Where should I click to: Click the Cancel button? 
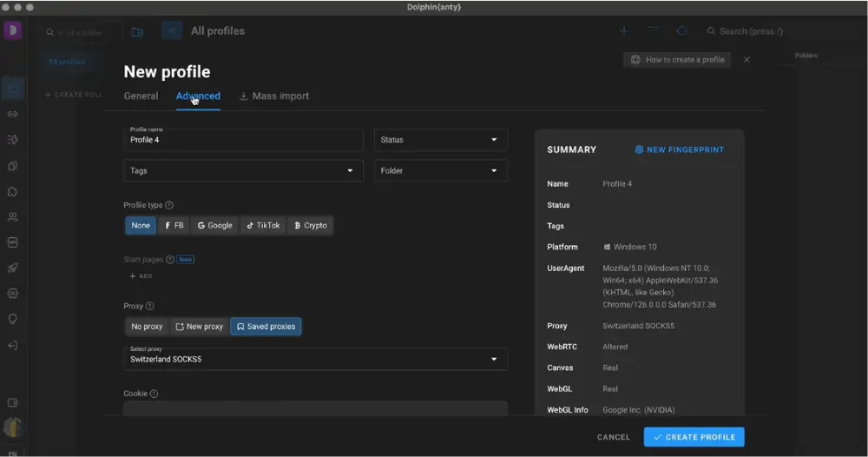click(x=614, y=437)
